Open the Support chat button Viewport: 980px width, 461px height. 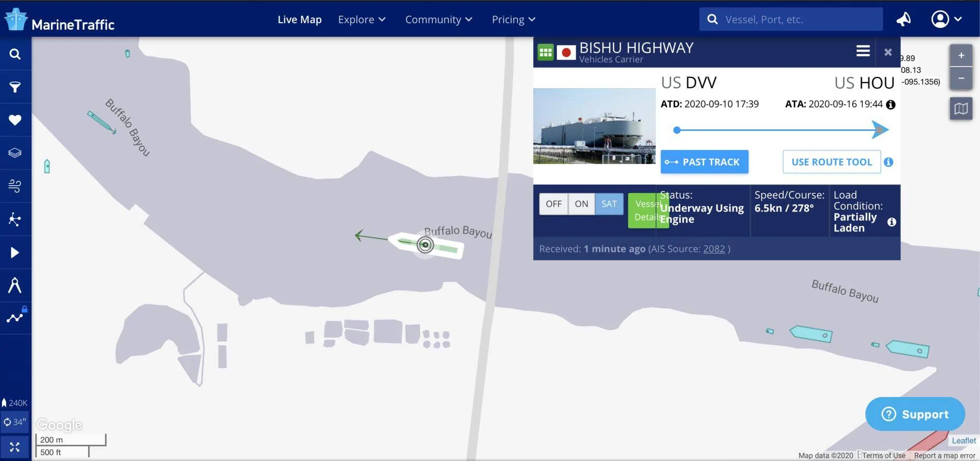click(x=915, y=414)
